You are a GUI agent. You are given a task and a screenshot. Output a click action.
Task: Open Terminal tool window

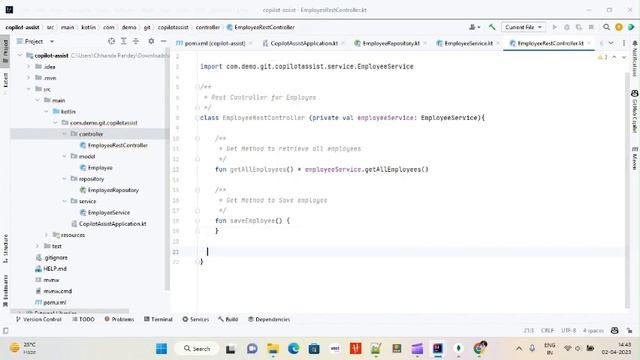pos(158,319)
